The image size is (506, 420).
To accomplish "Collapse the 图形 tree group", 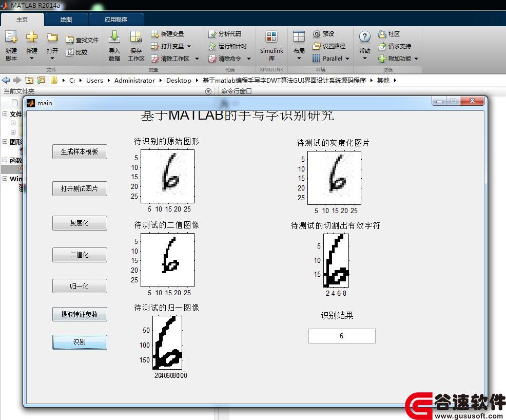I will click(x=5, y=141).
